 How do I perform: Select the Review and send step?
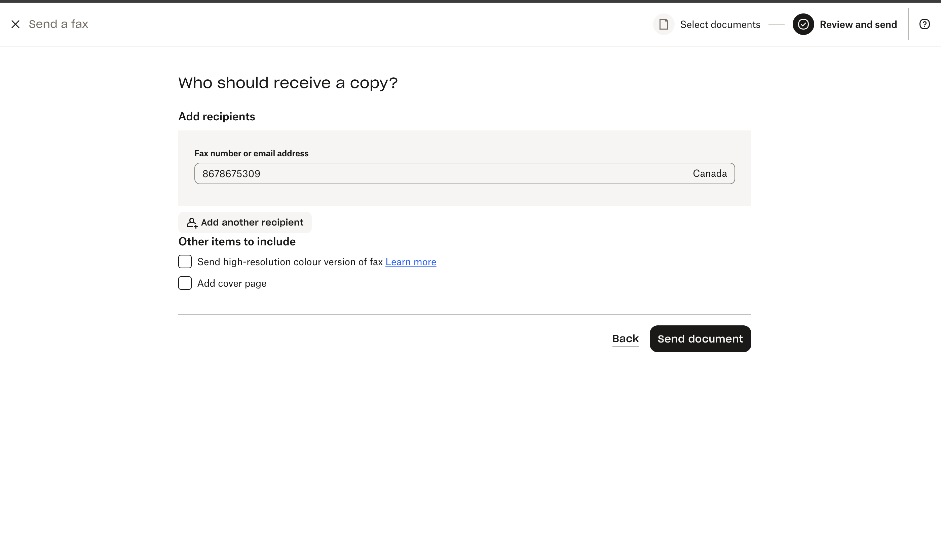858,24
